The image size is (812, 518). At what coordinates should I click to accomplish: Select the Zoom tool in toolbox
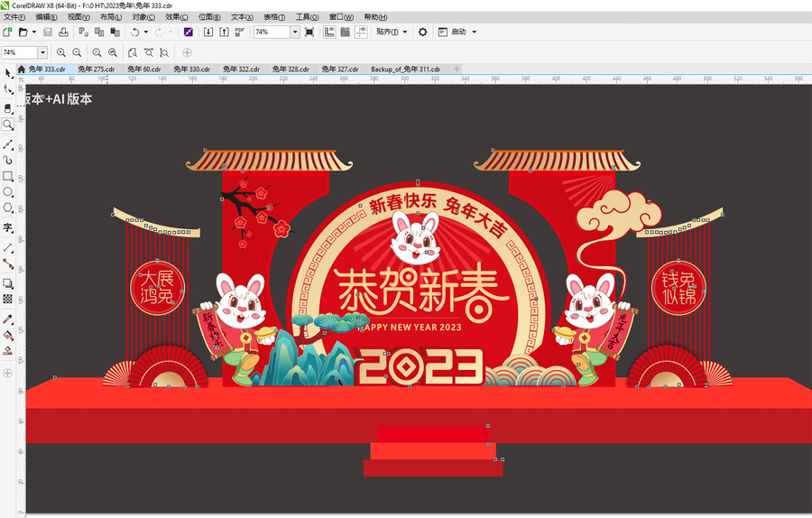coord(7,125)
